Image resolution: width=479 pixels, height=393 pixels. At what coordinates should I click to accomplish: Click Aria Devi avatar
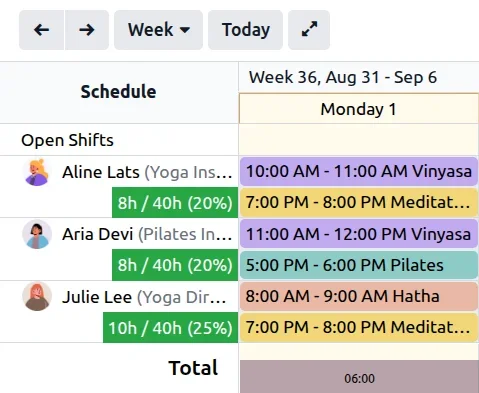[37, 234]
